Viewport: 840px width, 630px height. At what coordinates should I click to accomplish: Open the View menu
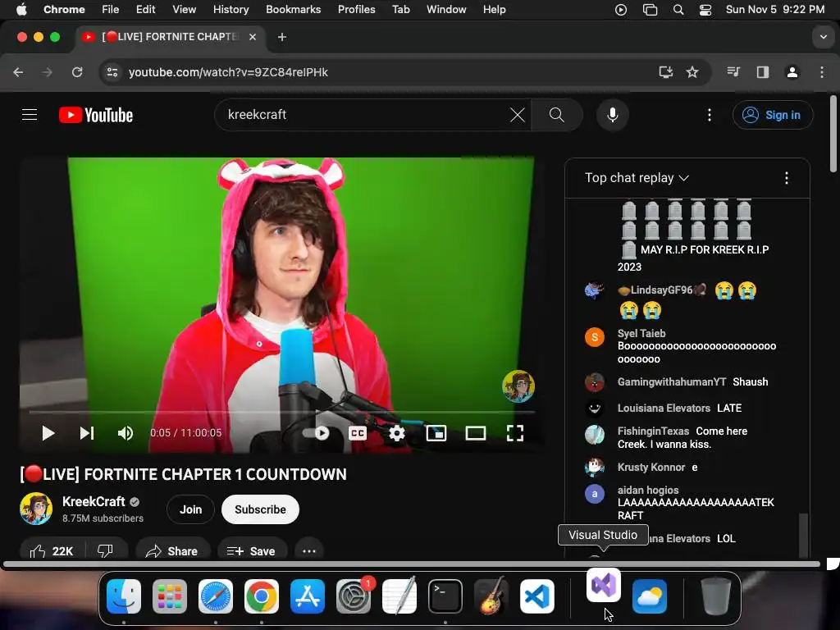184,9
